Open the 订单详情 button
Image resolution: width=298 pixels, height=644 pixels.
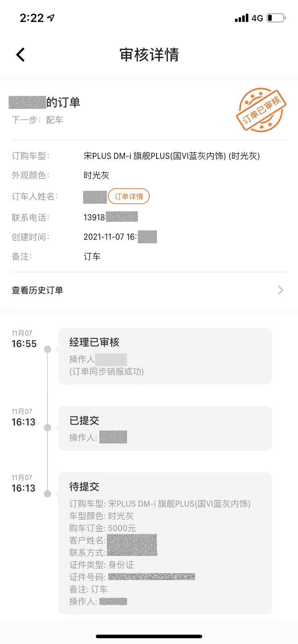coord(128,197)
